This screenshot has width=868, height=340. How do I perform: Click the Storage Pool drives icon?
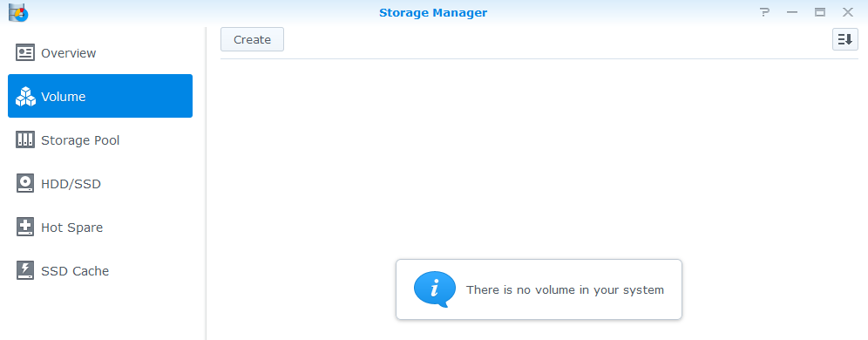tap(25, 139)
